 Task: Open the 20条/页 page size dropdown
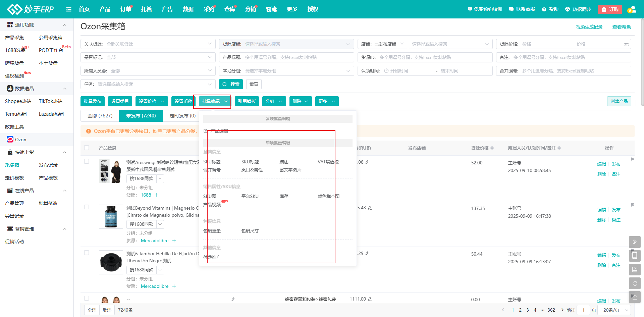click(x=616, y=310)
